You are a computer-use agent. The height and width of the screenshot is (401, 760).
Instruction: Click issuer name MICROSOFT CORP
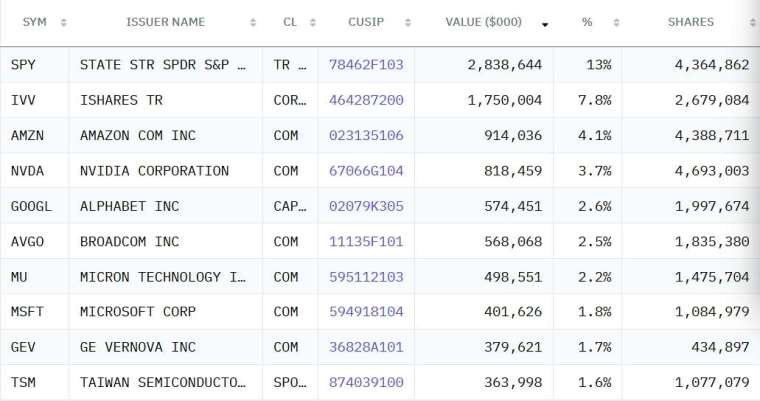pos(138,311)
